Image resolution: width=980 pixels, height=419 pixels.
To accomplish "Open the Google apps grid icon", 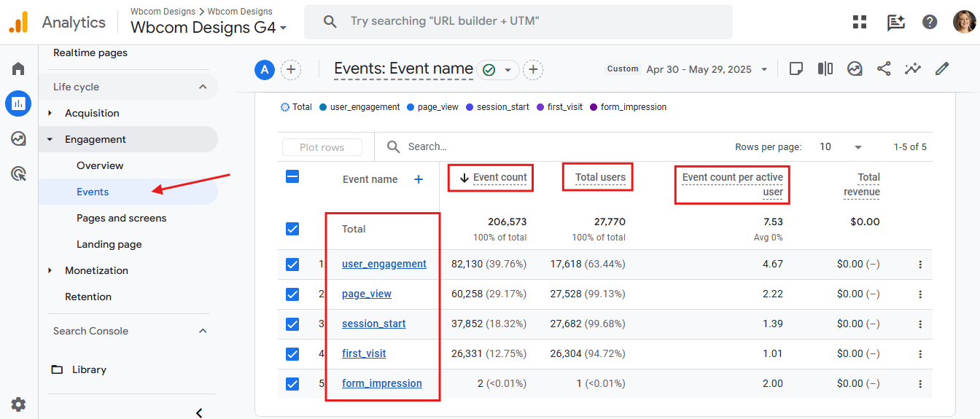I will (860, 22).
